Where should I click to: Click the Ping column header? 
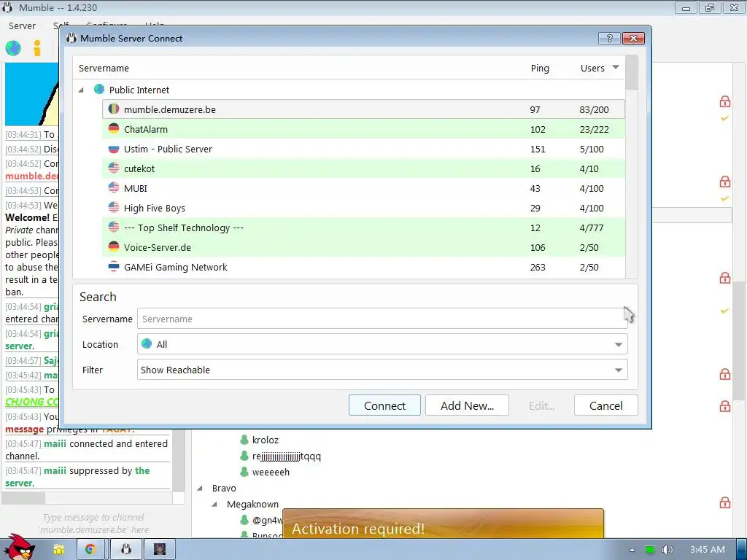pyautogui.click(x=540, y=68)
